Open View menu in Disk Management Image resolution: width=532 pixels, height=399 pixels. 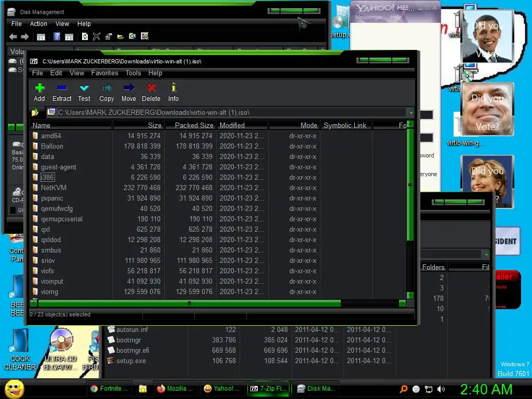point(62,24)
